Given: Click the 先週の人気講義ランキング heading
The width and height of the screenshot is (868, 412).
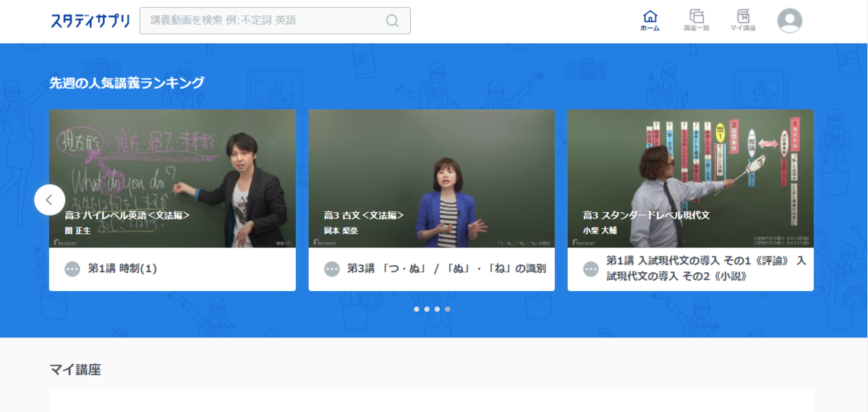Looking at the screenshot, I should 127,83.
